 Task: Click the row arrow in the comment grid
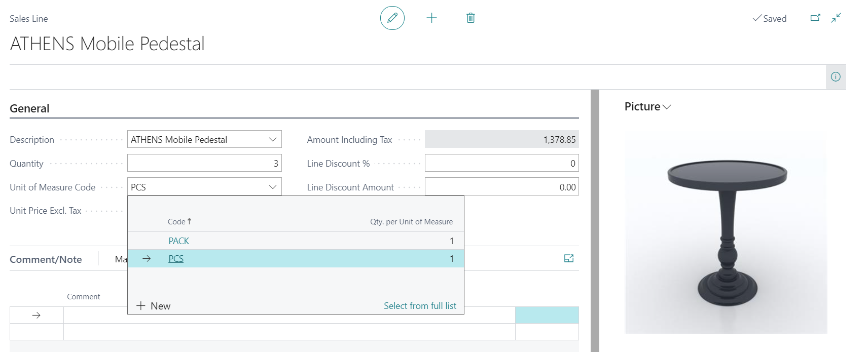[37, 315]
